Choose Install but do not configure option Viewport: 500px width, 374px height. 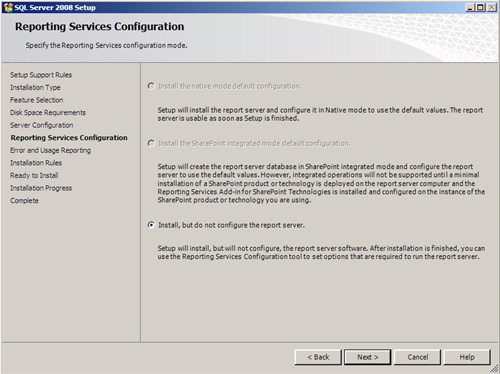tap(151, 225)
